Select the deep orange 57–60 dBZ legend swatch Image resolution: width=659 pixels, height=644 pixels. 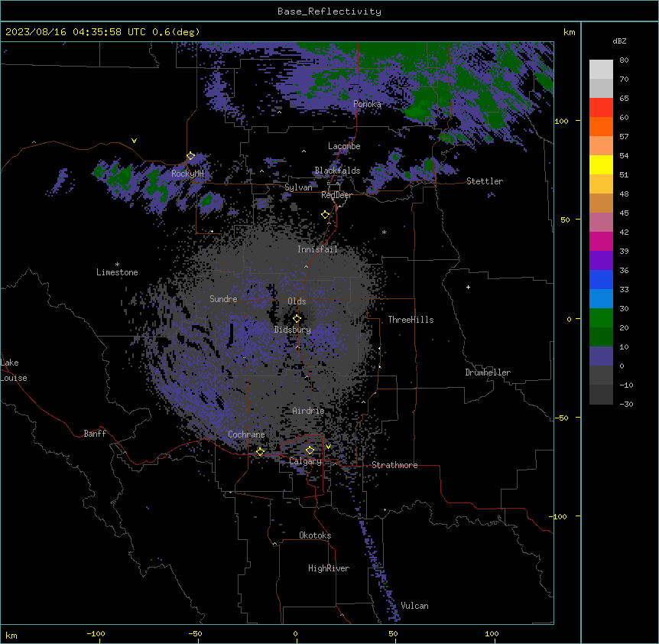click(601, 126)
